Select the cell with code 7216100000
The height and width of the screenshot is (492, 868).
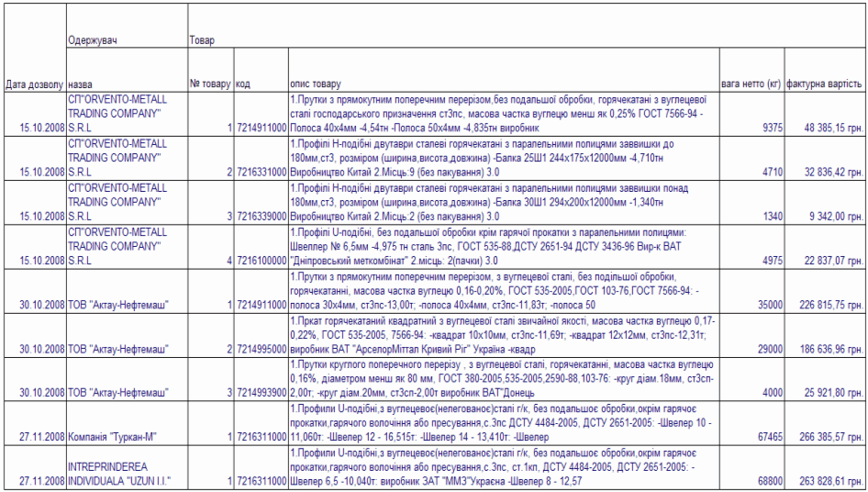[261, 260]
